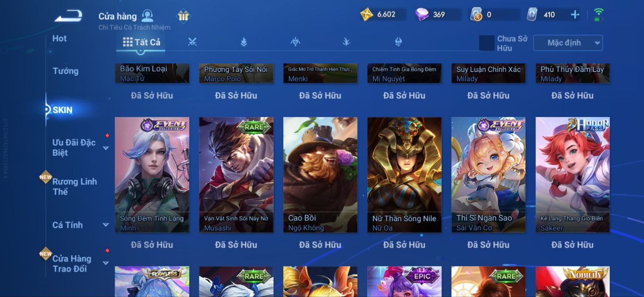Expand the Cửa Hàng Trao Đổi section
Viewport: 644px width, 297px height.
(80, 263)
